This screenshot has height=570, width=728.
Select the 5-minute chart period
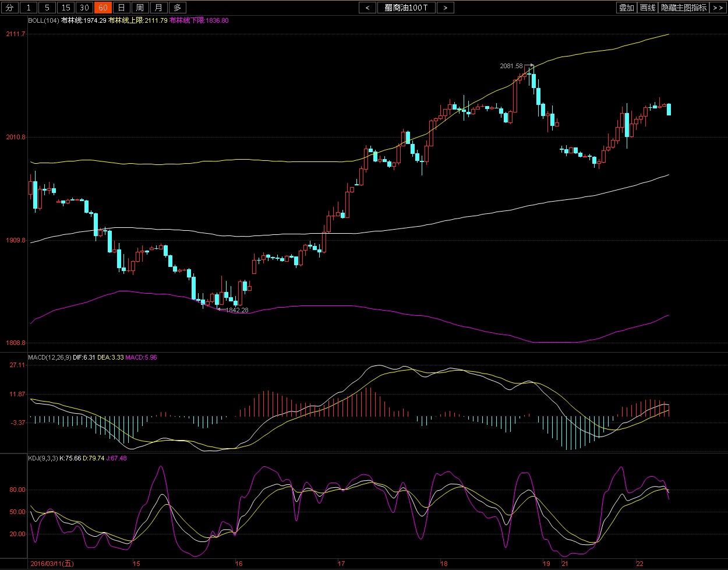click(47, 8)
